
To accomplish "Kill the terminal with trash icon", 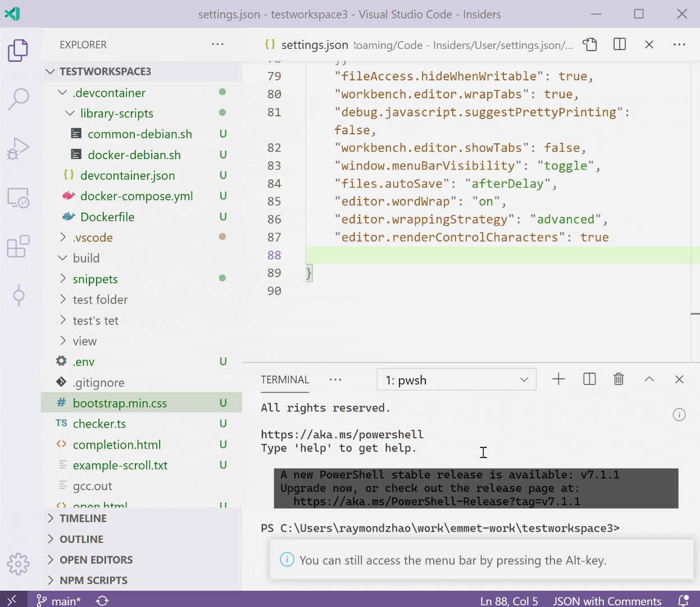I will click(619, 379).
